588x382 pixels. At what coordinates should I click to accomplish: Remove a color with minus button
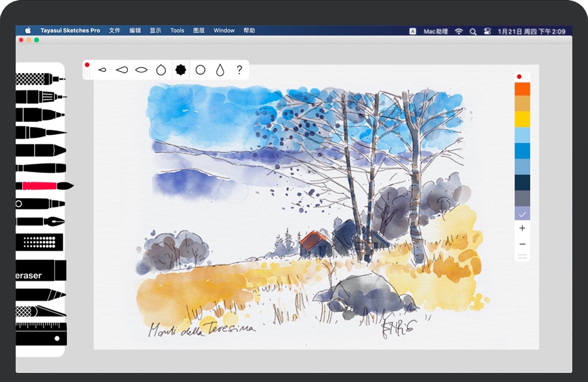pos(522,244)
